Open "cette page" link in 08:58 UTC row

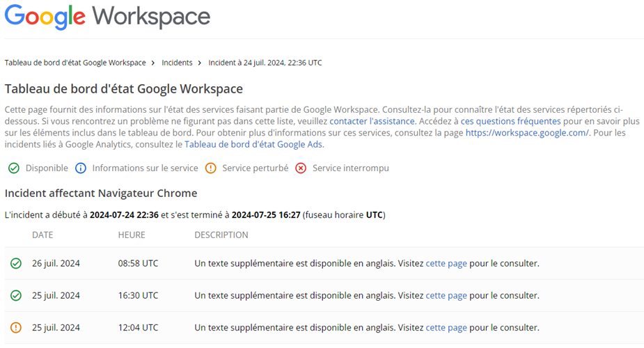446,264
